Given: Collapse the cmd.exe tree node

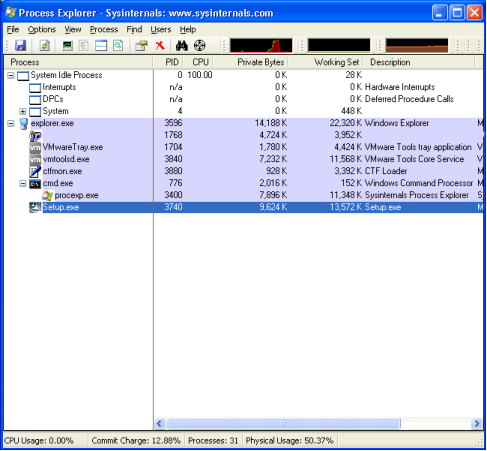Looking at the screenshot, I should coord(23,183).
